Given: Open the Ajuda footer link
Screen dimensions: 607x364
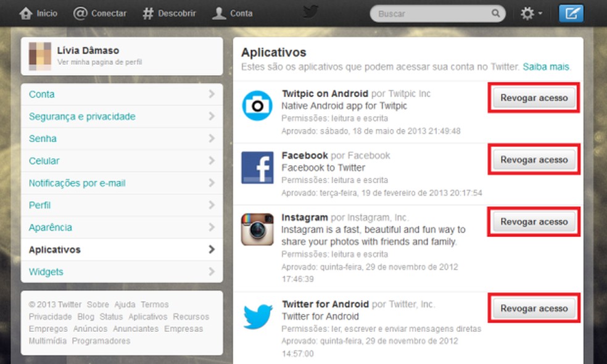Looking at the screenshot, I should coord(125,304).
